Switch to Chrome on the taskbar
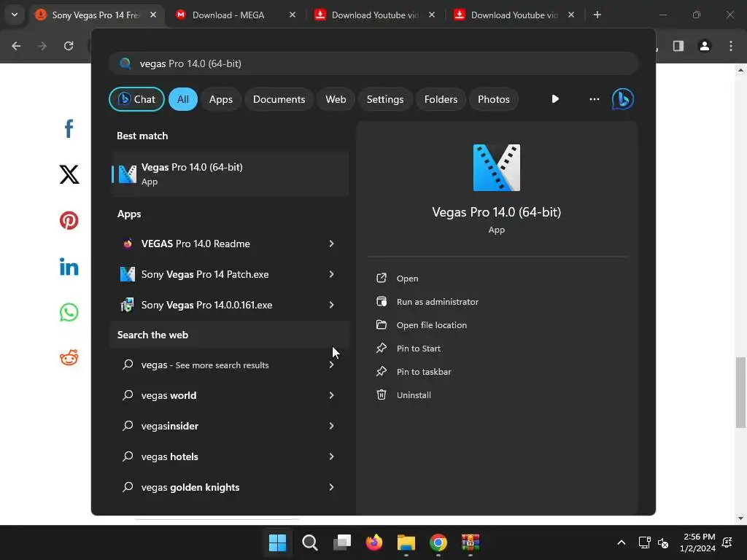Image resolution: width=747 pixels, height=560 pixels. click(x=438, y=542)
